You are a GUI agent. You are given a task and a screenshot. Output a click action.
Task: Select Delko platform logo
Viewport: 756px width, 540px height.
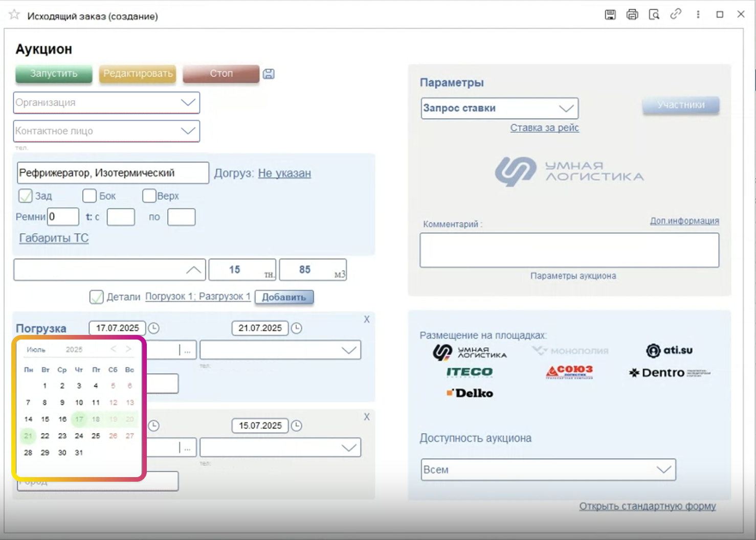(x=470, y=393)
